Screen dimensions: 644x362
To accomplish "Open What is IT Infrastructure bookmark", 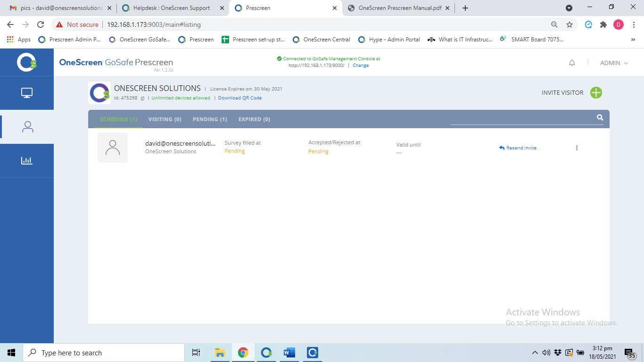I will 460,40.
